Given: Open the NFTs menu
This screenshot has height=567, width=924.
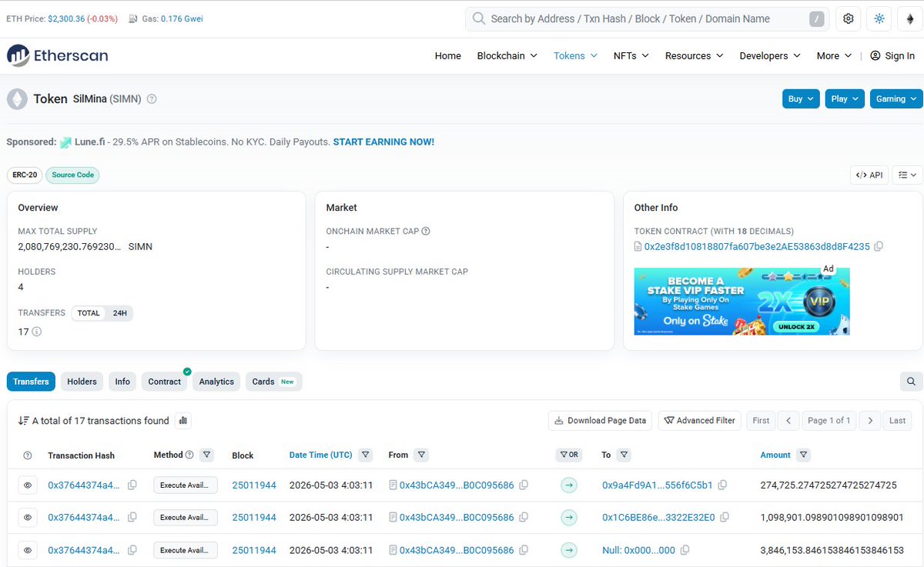Looking at the screenshot, I should 631,55.
